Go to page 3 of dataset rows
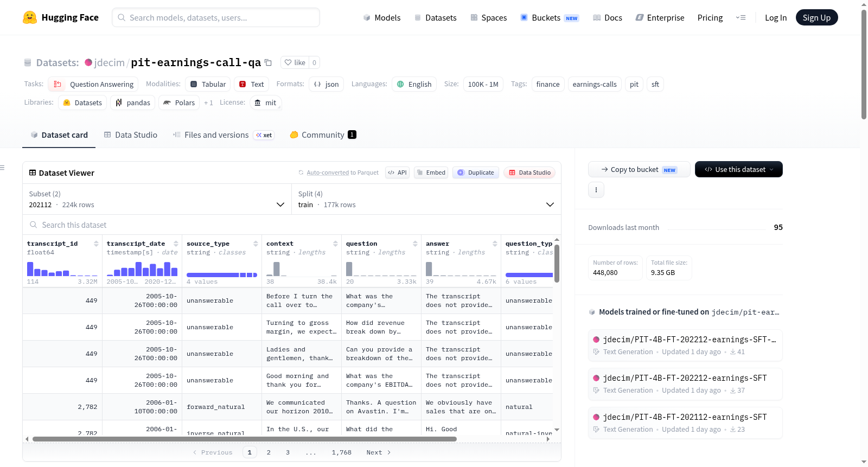868x467 pixels. tap(288, 452)
